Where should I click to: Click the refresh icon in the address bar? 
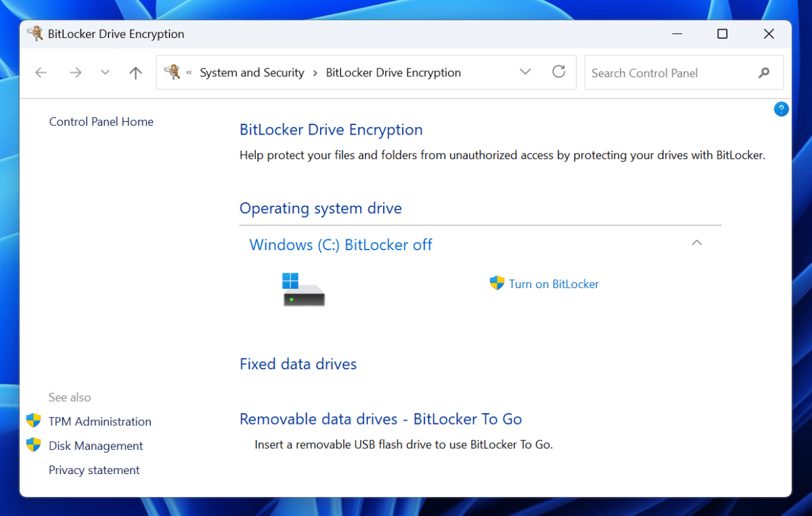pyautogui.click(x=559, y=72)
